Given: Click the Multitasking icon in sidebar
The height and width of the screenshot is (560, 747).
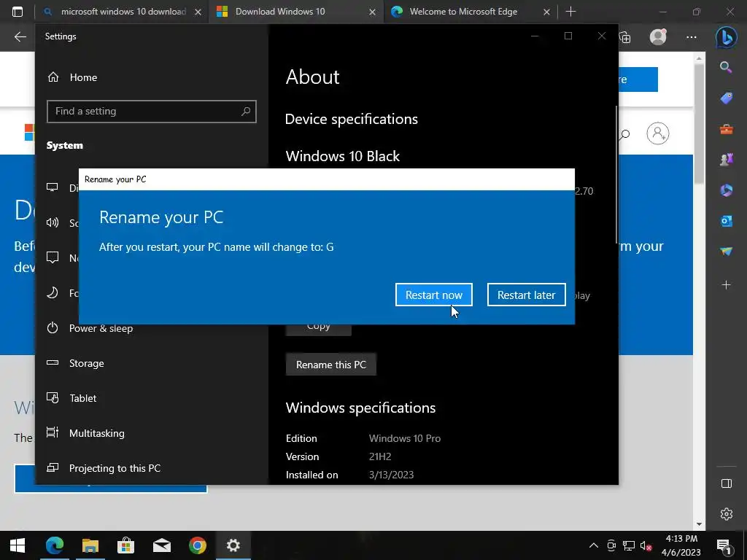Looking at the screenshot, I should tap(53, 432).
